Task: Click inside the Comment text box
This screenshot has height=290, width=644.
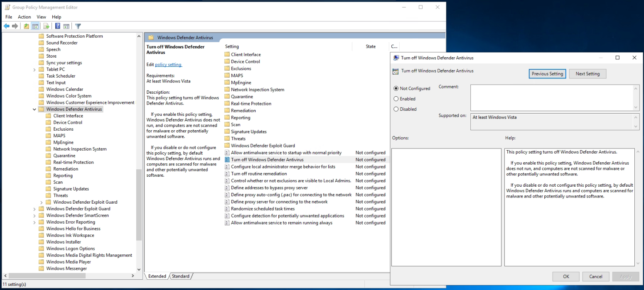Action: [552, 97]
